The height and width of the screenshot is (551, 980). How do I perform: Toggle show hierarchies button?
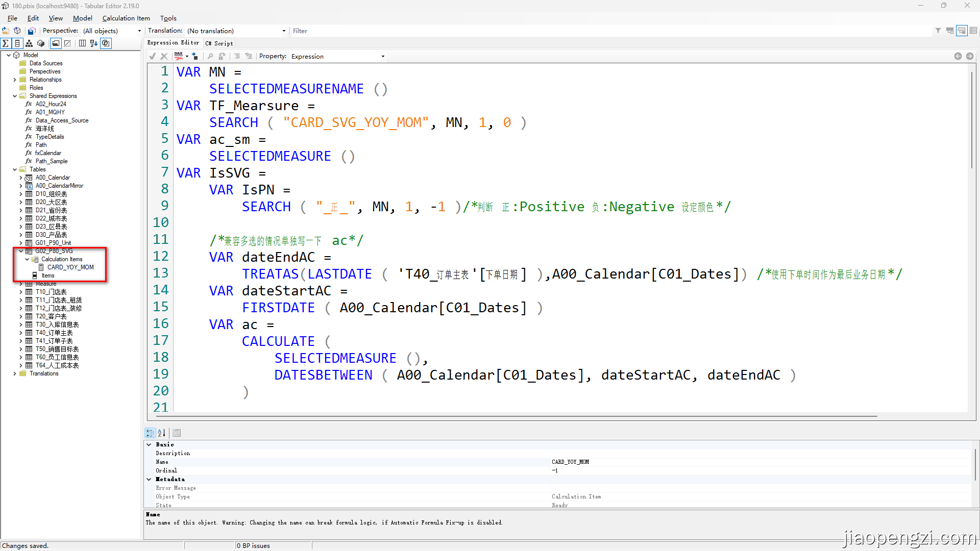[29, 43]
